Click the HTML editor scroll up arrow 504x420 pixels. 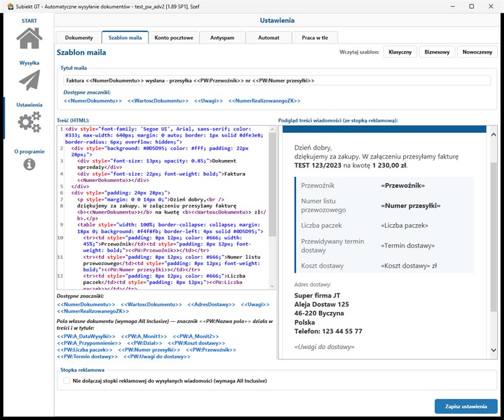[272, 130]
